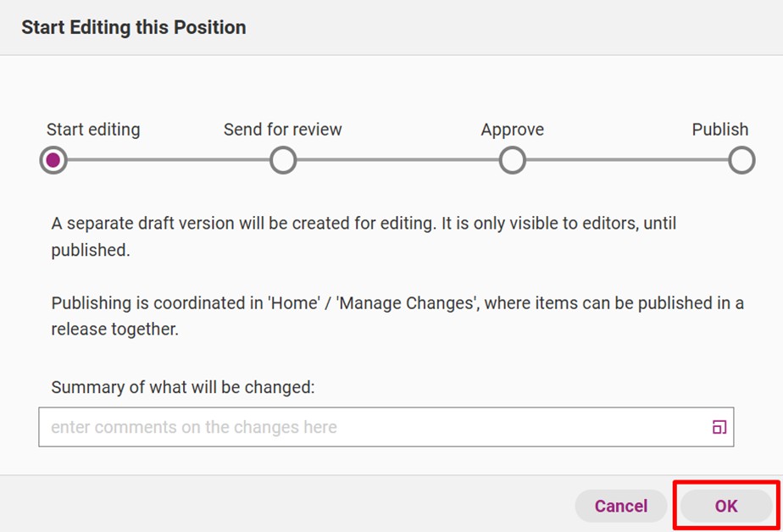Click the 'Start editing' step label

pos(93,130)
